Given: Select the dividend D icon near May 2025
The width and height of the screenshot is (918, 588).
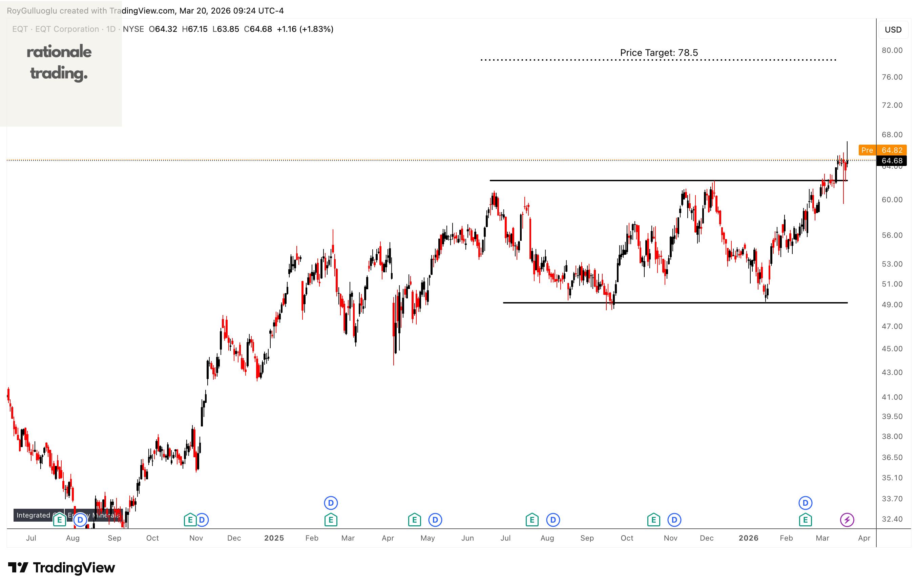Looking at the screenshot, I should click(x=435, y=520).
